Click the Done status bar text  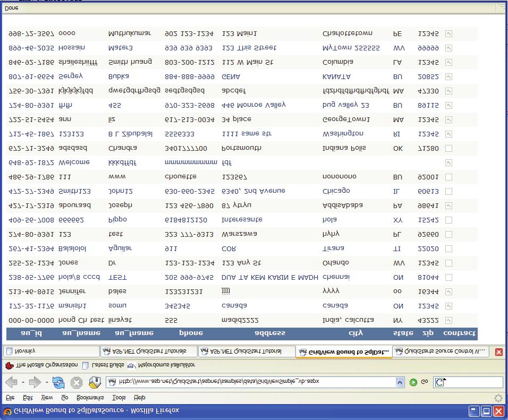pos(11,8)
